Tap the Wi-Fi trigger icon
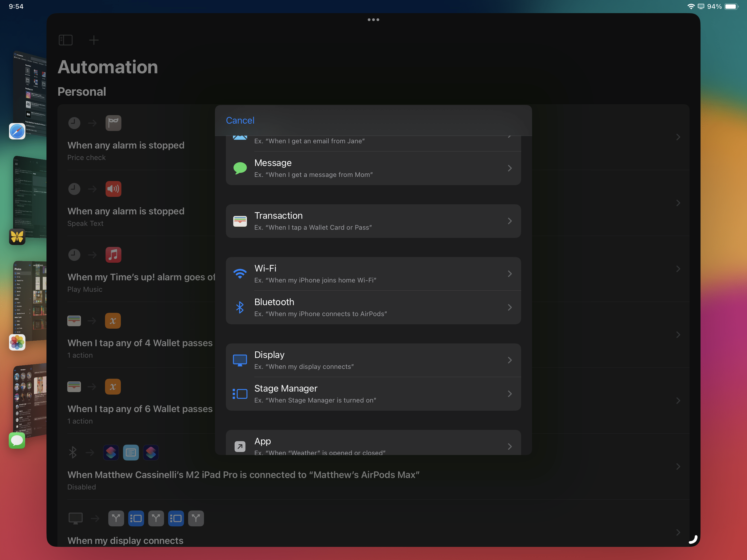 click(240, 274)
